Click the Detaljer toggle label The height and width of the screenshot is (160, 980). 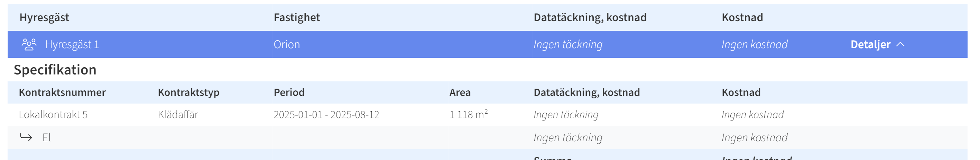click(870, 45)
